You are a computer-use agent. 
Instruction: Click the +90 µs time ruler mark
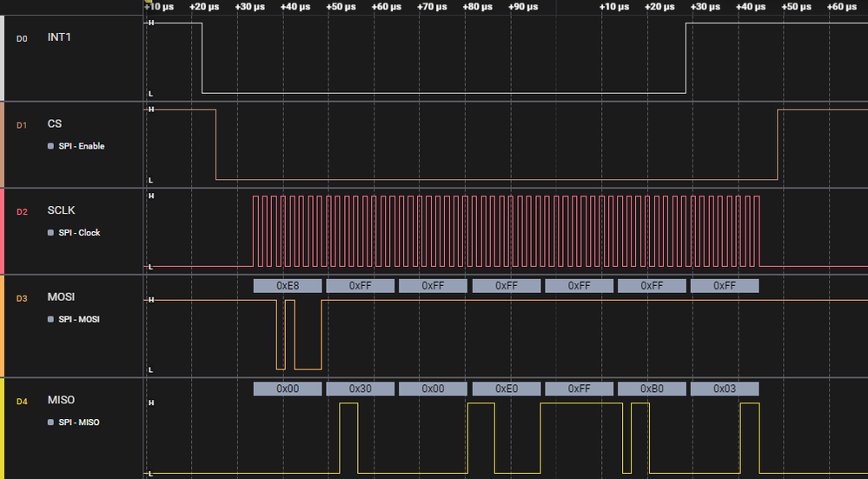click(x=522, y=7)
